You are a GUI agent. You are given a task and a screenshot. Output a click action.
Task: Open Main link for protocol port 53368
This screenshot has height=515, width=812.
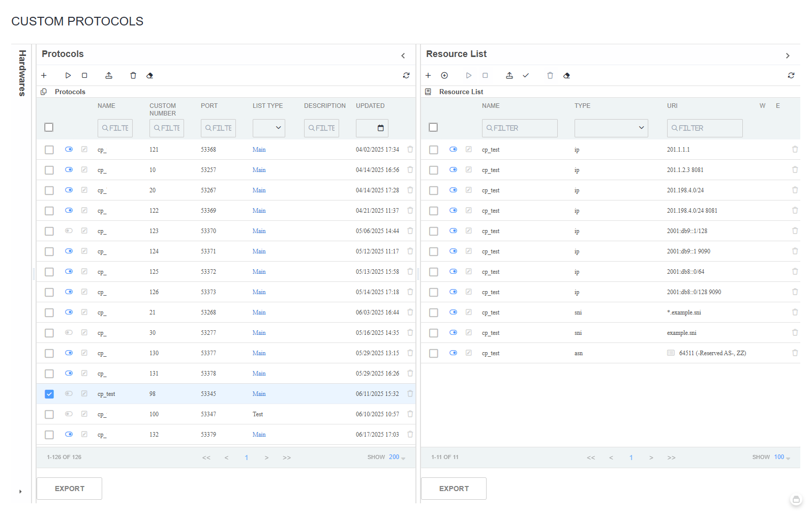(259, 150)
